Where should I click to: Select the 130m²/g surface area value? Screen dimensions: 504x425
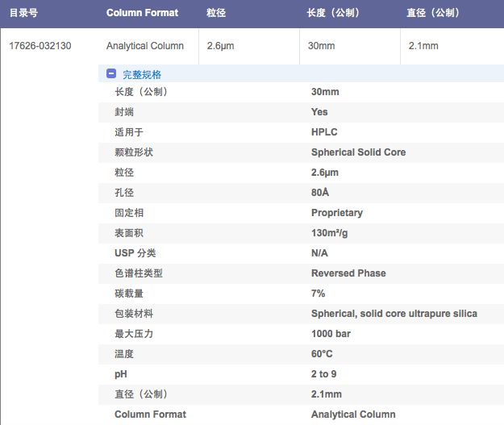[x=331, y=233]
